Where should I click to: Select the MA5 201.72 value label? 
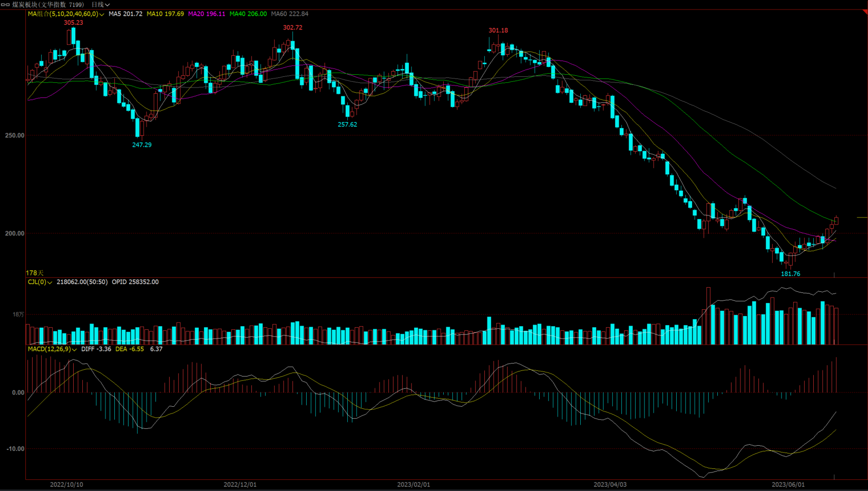pos(125,14)
